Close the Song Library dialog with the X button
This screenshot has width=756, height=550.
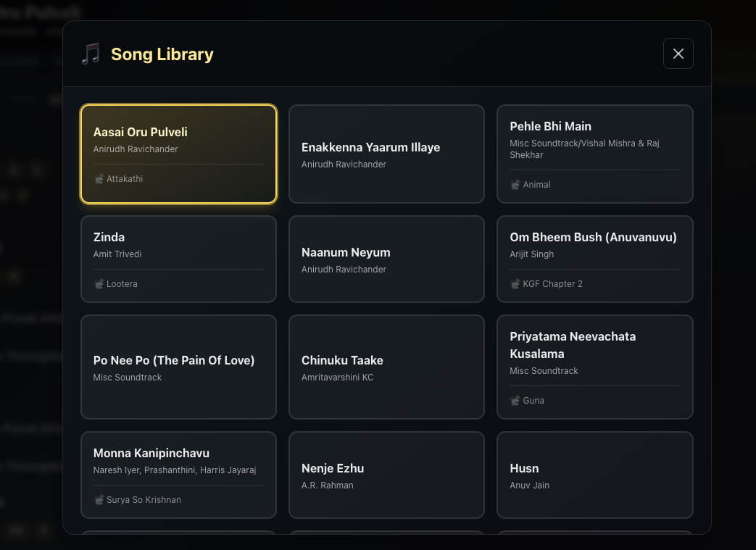click(x=678, y=53)
